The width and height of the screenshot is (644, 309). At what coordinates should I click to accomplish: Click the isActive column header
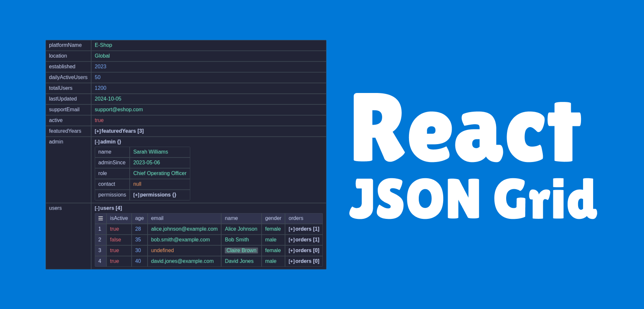(119, 218)
